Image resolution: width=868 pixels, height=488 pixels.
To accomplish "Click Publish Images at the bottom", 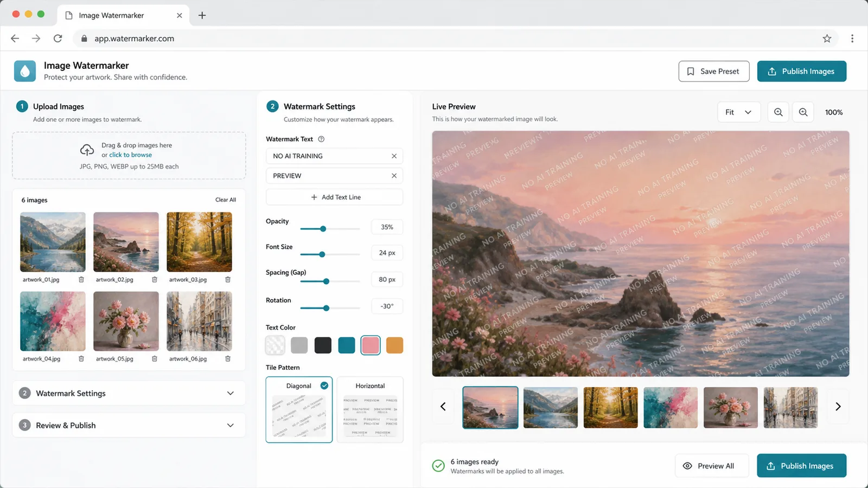I will point(802,466).
